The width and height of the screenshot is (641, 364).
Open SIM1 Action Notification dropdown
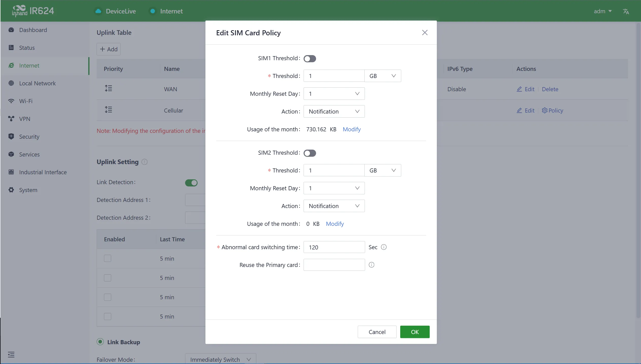coord(334,112)
